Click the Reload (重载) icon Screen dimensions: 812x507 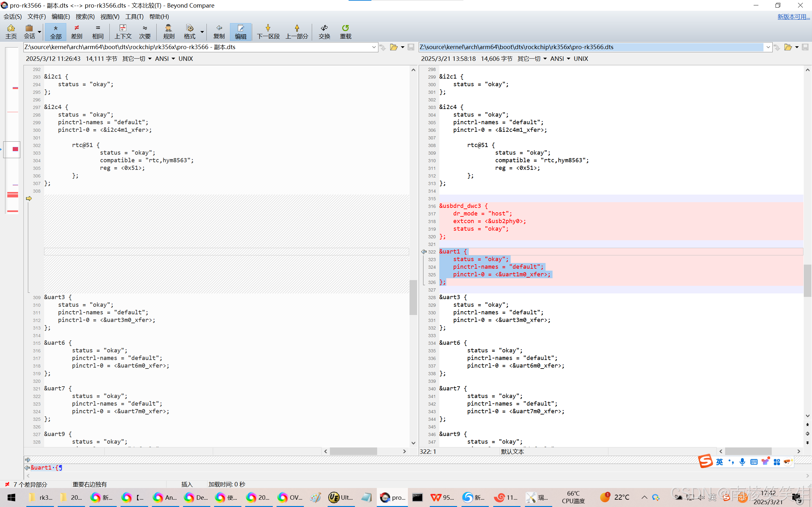345,31
